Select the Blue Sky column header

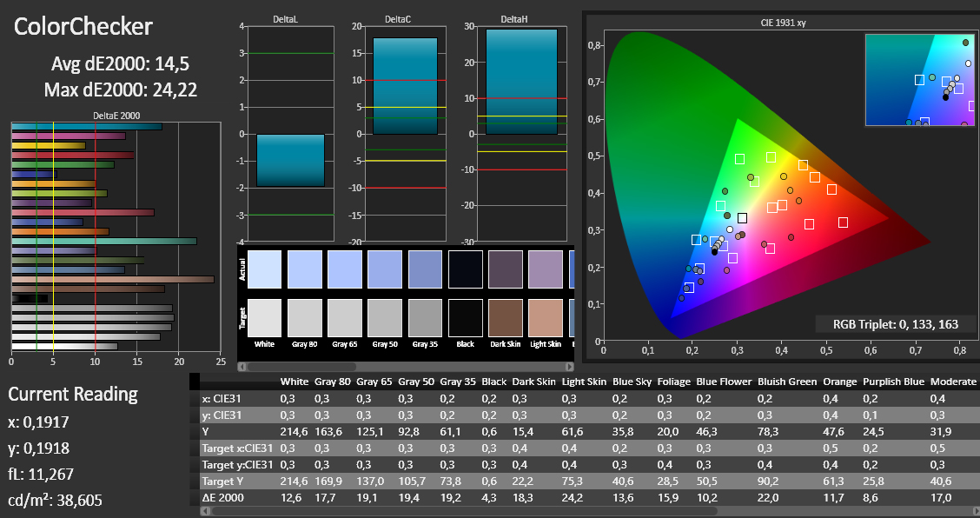pyautogui.click(x=632, y=382)
